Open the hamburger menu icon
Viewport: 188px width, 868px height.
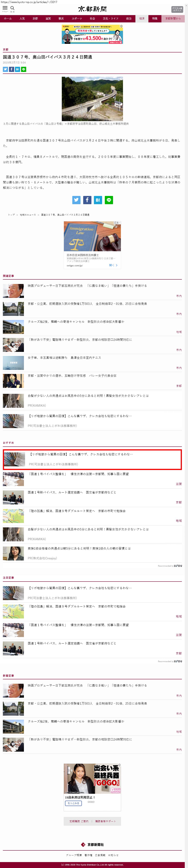click(5, 8)
